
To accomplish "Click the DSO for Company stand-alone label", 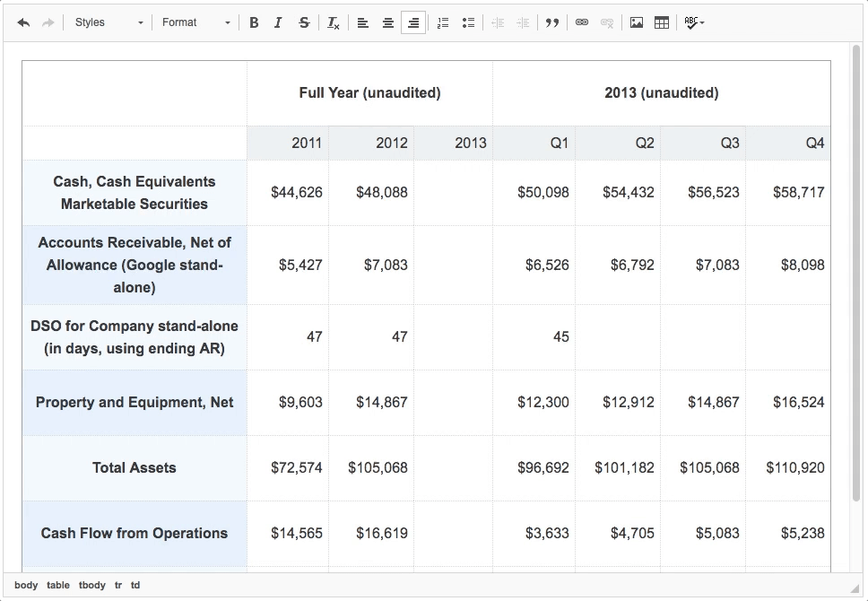I will coord(135,336).
